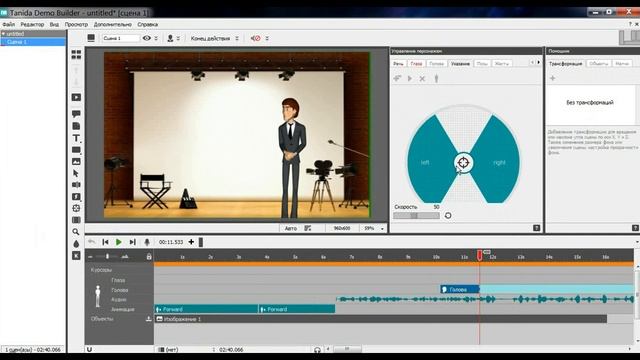This screenshot has width=640, height=360.
Task: Click the help question icon in character panel
Action: [x=537, y=228]
